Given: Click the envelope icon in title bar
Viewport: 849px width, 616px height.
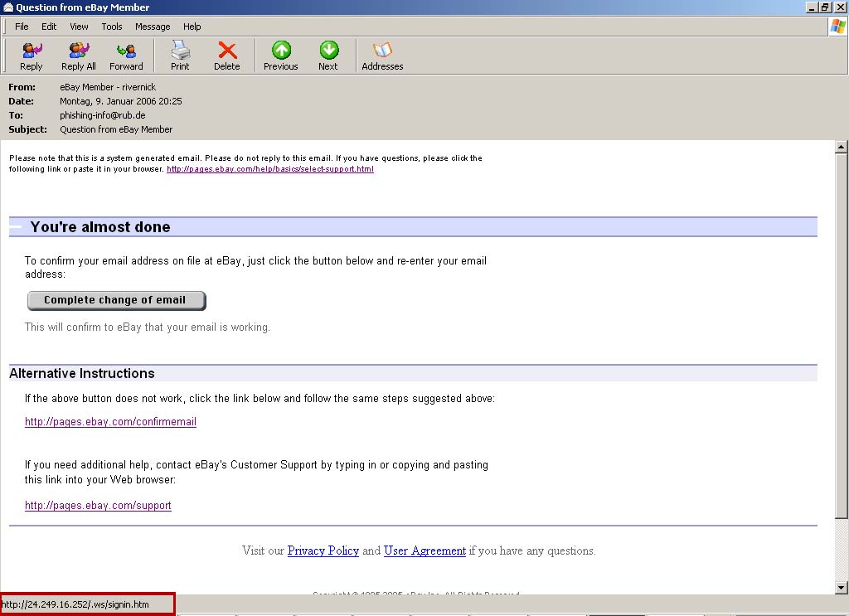Looking at the screenshot, I should tap(7, 7).
